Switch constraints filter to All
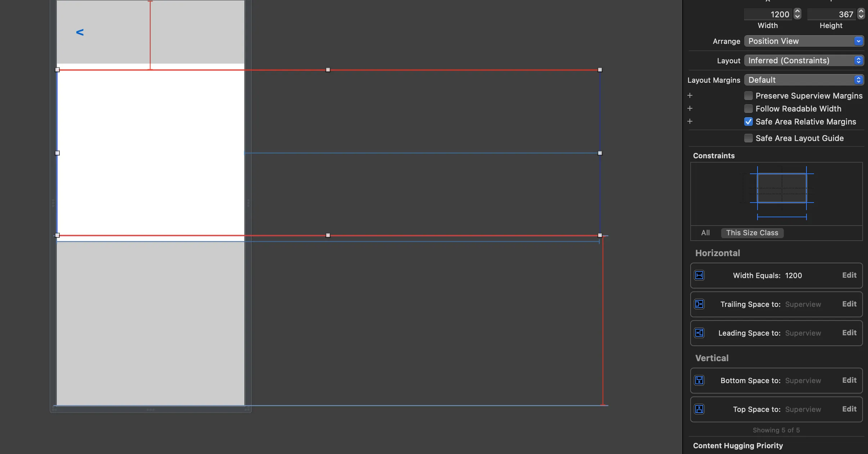 705,233
